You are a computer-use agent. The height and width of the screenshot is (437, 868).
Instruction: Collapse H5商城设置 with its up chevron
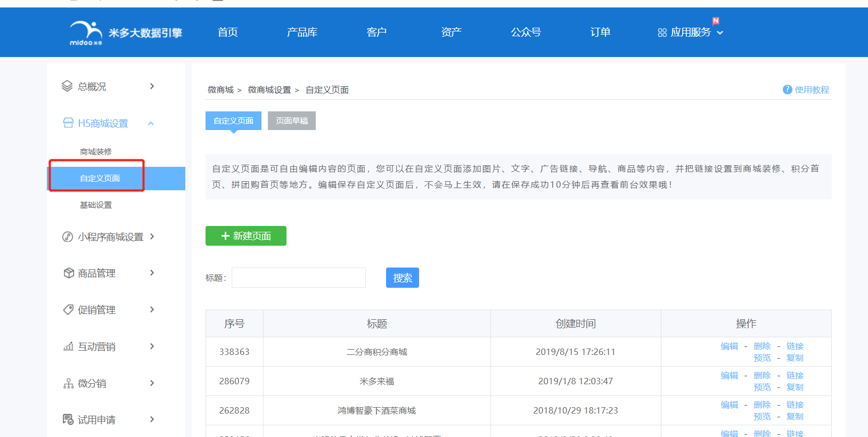[151, 123]
